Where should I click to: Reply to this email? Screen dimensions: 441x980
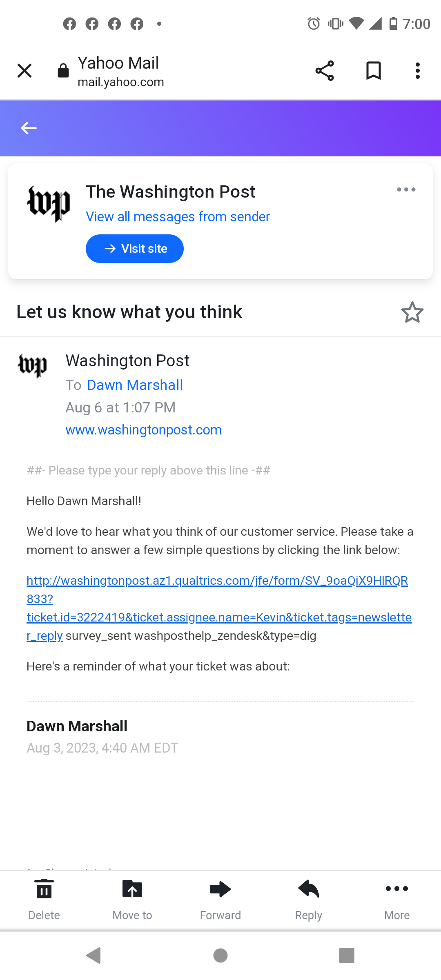[x=309, y=889]
